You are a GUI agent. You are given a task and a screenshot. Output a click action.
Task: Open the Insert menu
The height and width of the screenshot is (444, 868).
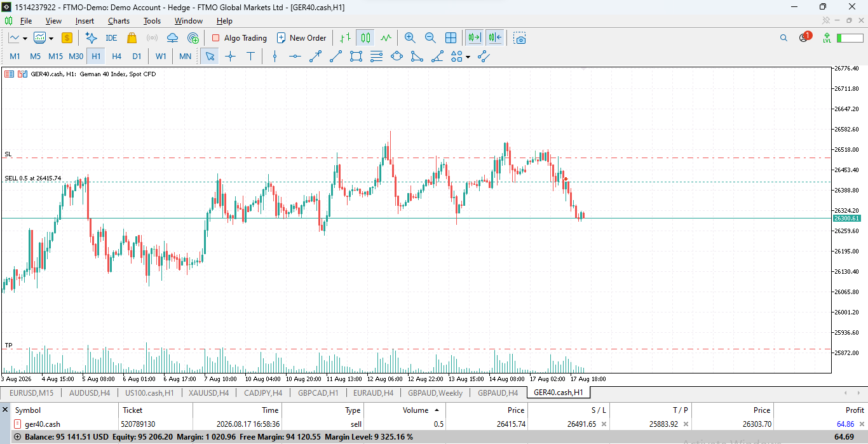[x=85, y=21]
